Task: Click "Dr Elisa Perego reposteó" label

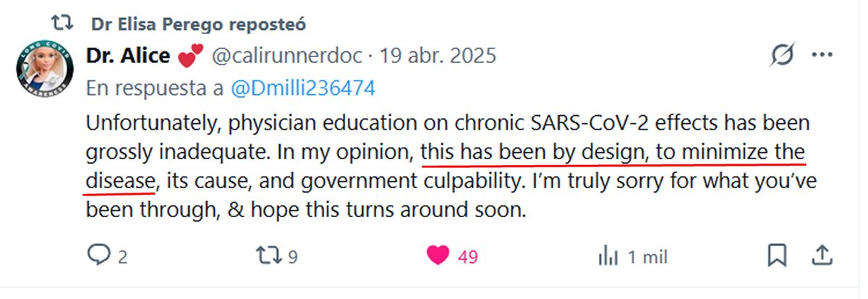Action: pyautogui.click(x=198, y=24)
